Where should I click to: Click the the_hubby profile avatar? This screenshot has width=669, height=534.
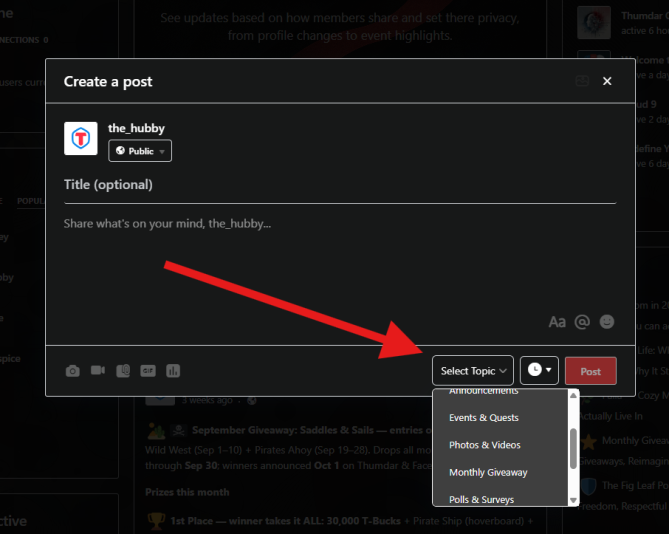point(81,139)
